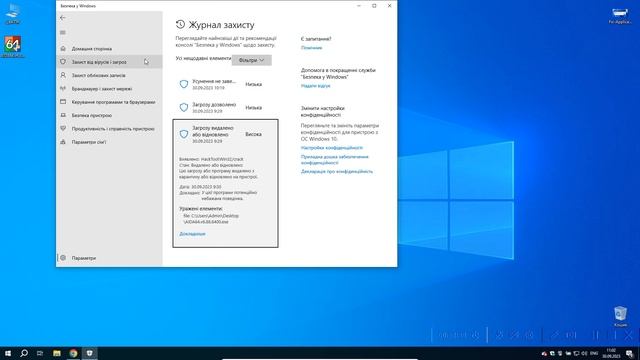Open File Explorer from the taskbar
This screenshot has height=360, width=640.
[x=57, y=353]
